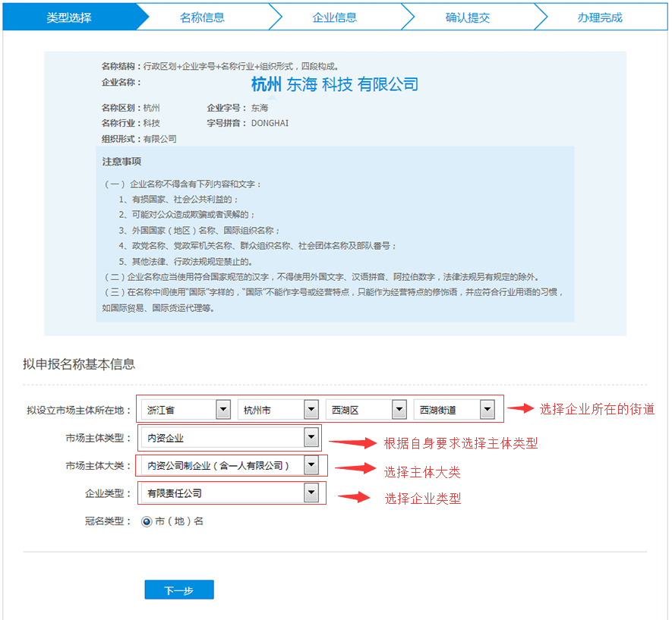Click the arrow icon on the 杭州市 selector
672x620 pixels.
click(x=311, y=409)
